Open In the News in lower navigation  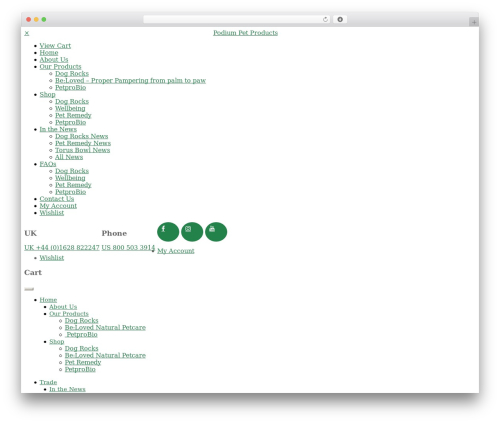67,389
